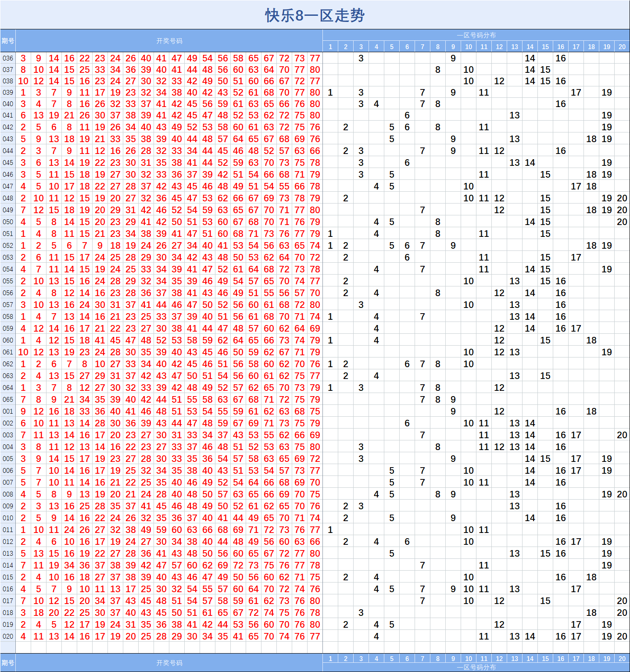Click period number 017
Viewport: 630px width, 672px height.
[x=8, y=601]
